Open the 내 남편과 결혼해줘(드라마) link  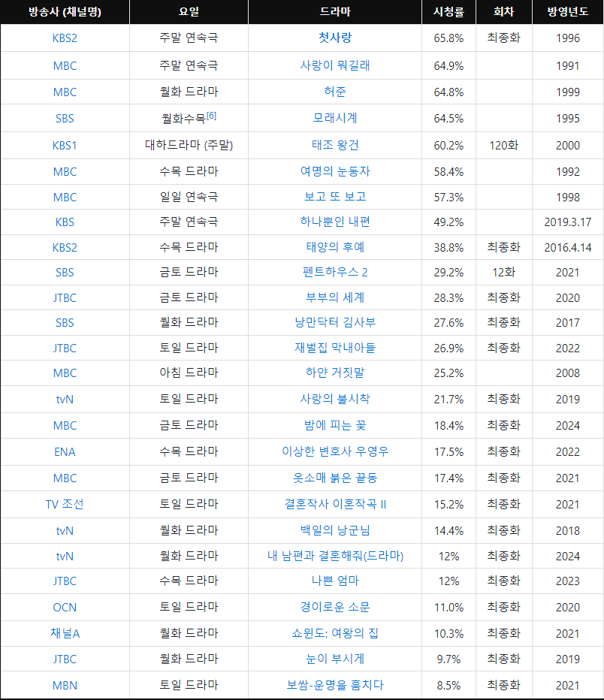(x=335, y=557)
